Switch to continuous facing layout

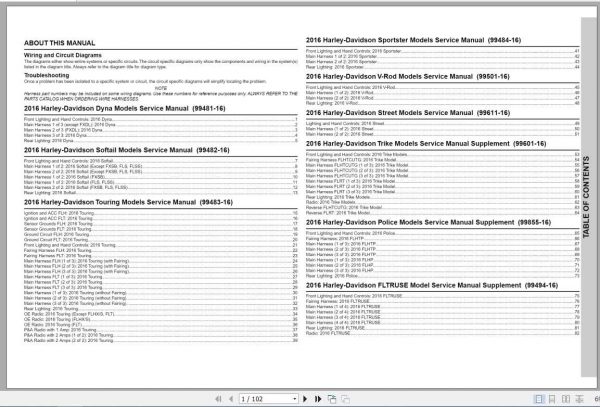579,399
